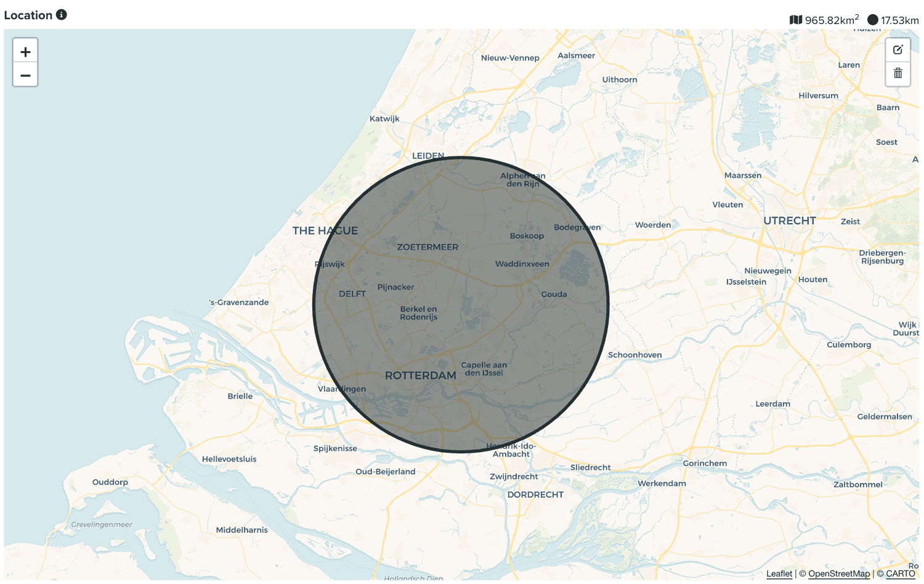The image size is (924, 584).
Task: Click the 'ROTTERDAM' map label
Action: [421, 375]
